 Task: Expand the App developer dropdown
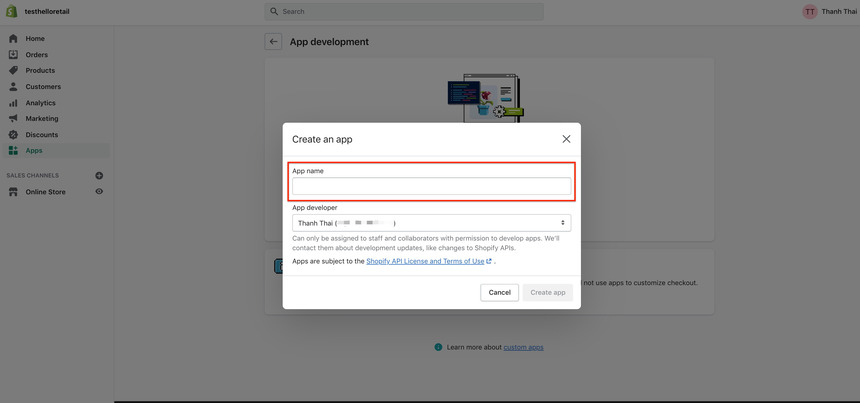click(431, 223)
